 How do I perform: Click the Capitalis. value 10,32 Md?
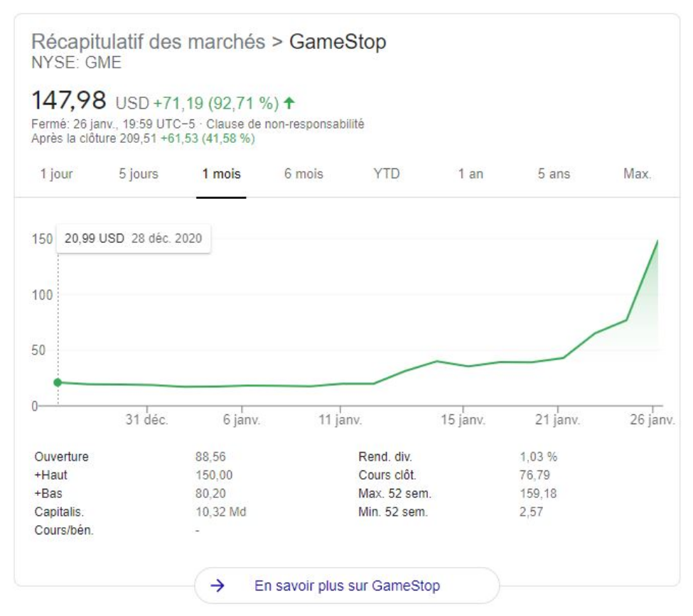220,512
